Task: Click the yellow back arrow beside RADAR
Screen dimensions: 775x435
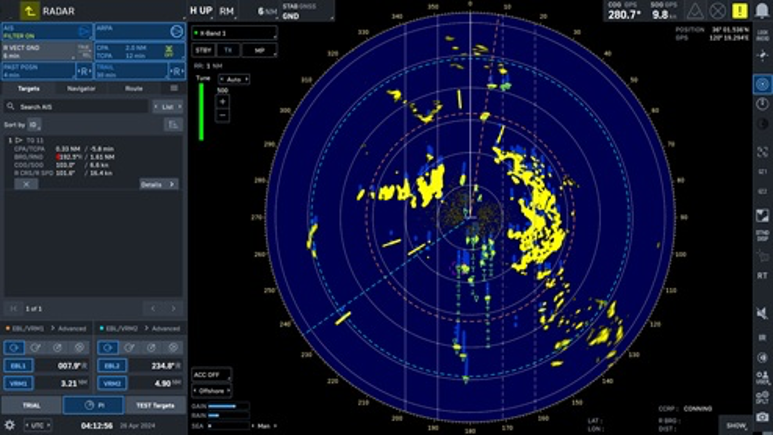Action: (x=29, y=10)
